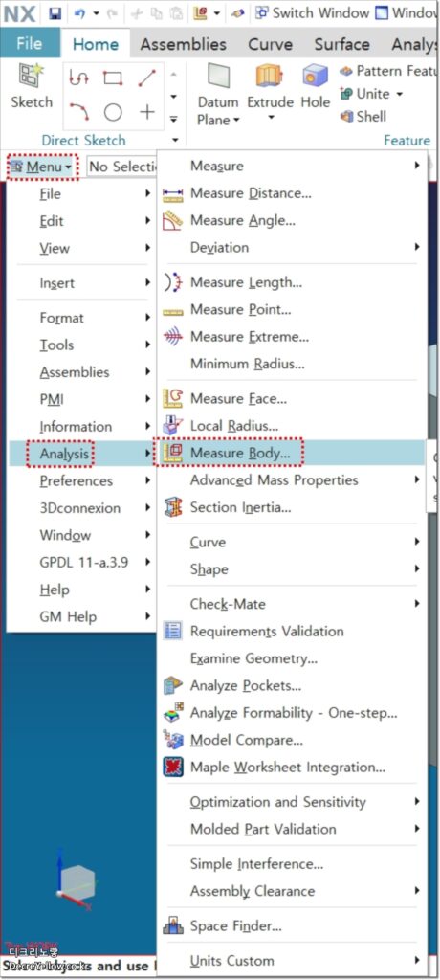Screen dimensions: 440x980
Task: Open the Undo history dropdown arrow
Action: (x=96, y=12)
